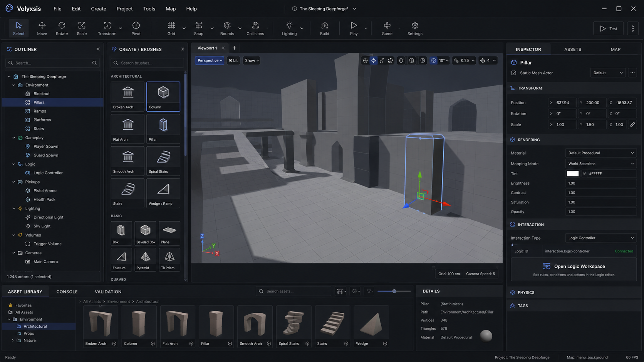The height and width of the screenshot is (362, 644).
Task: Choose the Tri Prism basic brush
Action: coord(169,259)
